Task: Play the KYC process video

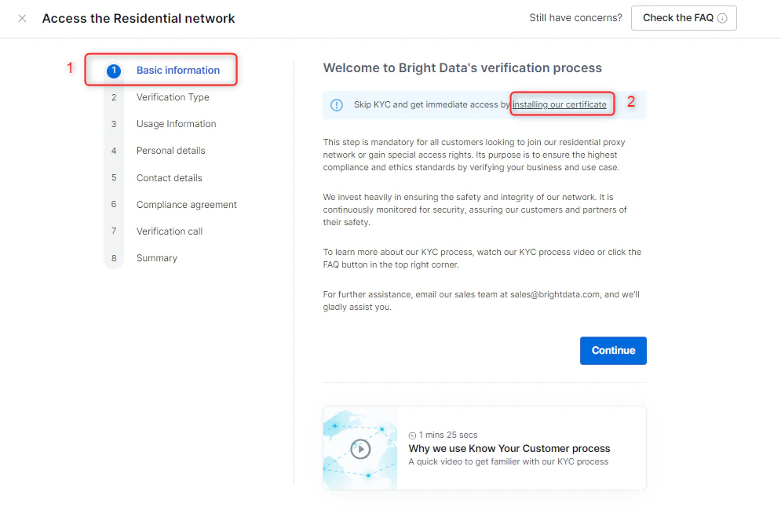Action: (360, 449)
